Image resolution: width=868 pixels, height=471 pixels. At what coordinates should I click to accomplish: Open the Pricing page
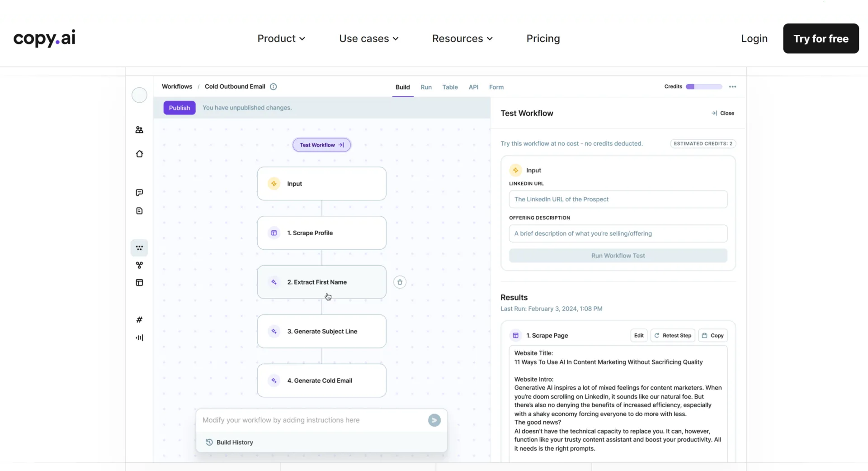(x=543, y=38)
